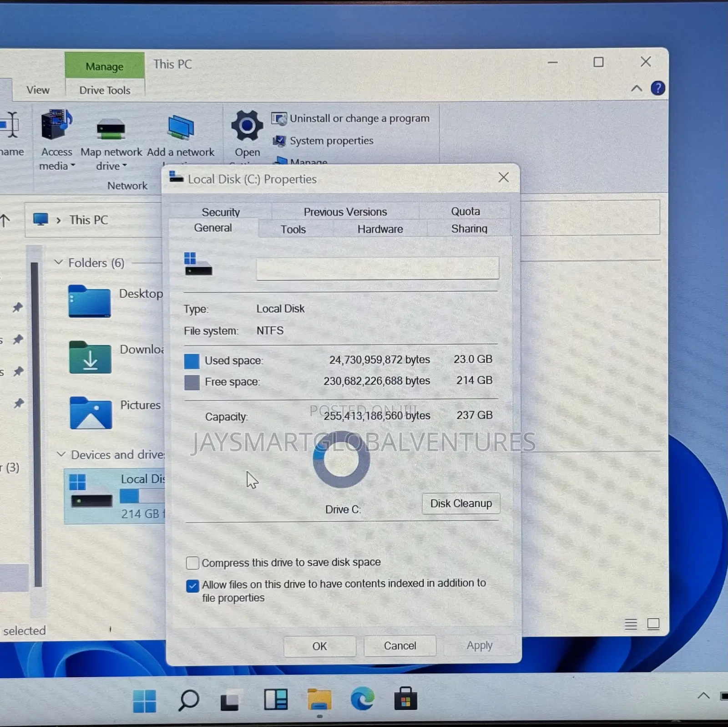
Task: Open the Quota tab
Action: 465,211
